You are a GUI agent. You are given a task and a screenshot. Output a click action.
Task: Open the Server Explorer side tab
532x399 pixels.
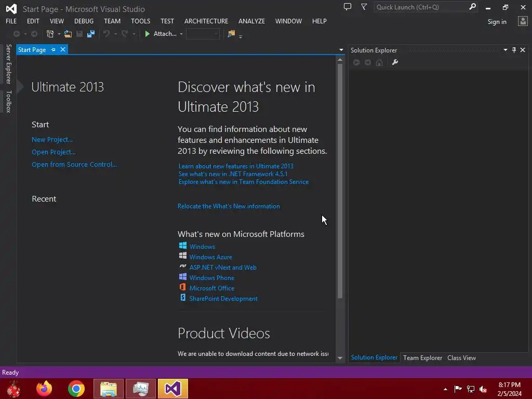(x=8, y=64)
